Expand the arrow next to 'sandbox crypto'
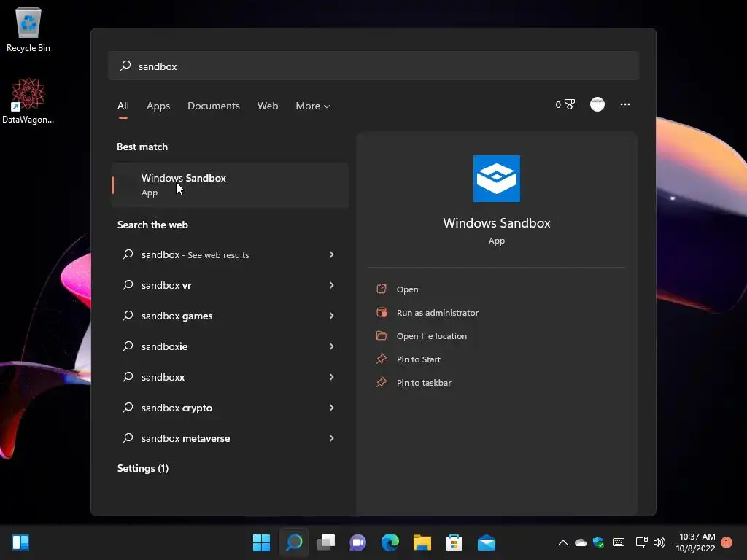Viewport: 747px width, 560px height. tap(332, 408)
